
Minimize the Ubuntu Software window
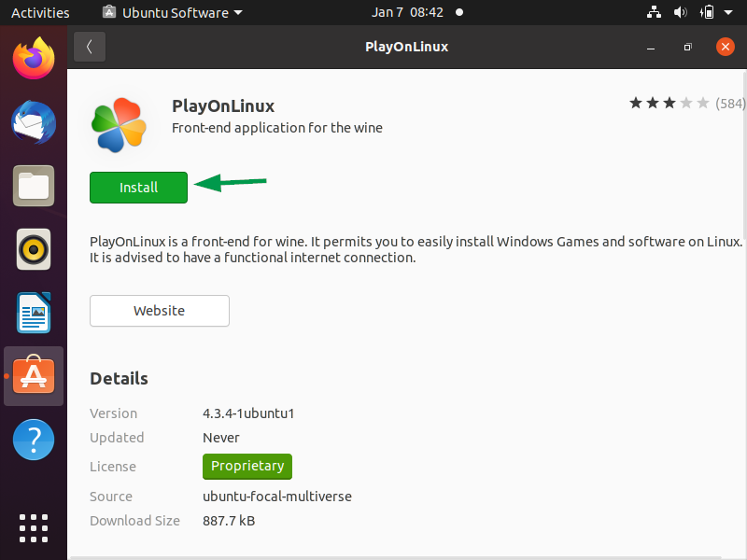point(651,48)
